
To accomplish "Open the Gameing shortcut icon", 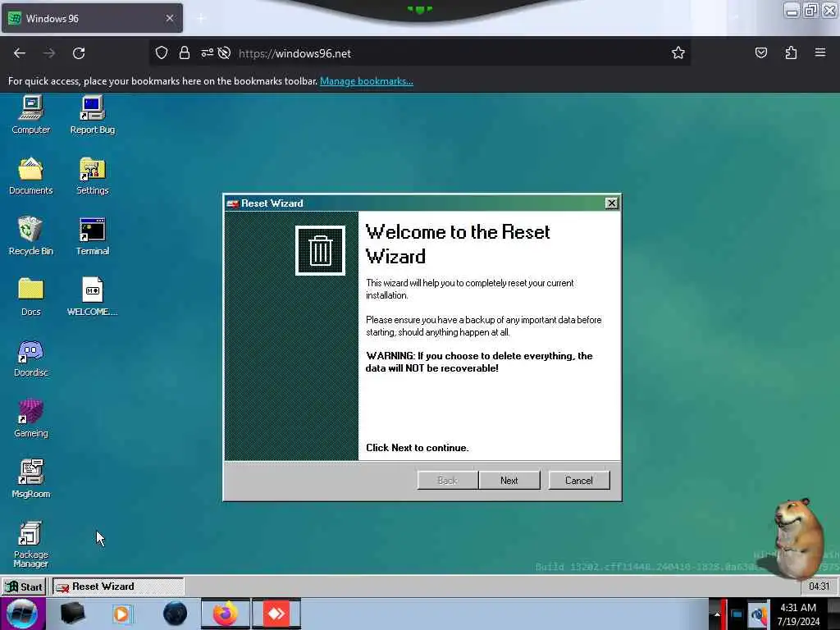I will click(x=31, y=418).
